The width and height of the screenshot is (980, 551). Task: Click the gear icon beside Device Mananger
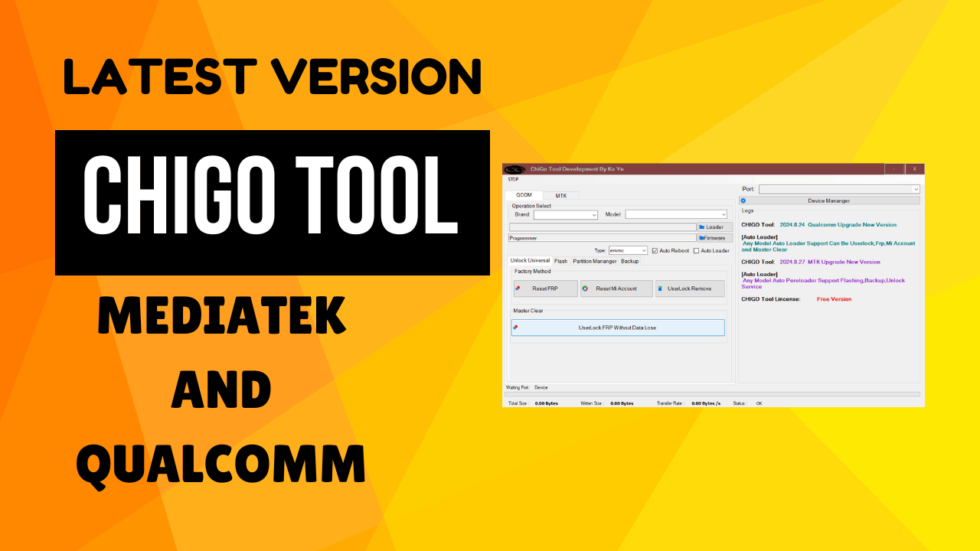point(741,200)
